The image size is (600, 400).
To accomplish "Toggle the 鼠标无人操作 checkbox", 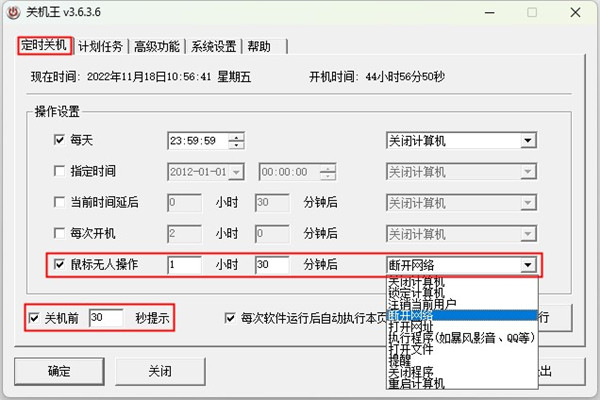I will click(59, 264).
